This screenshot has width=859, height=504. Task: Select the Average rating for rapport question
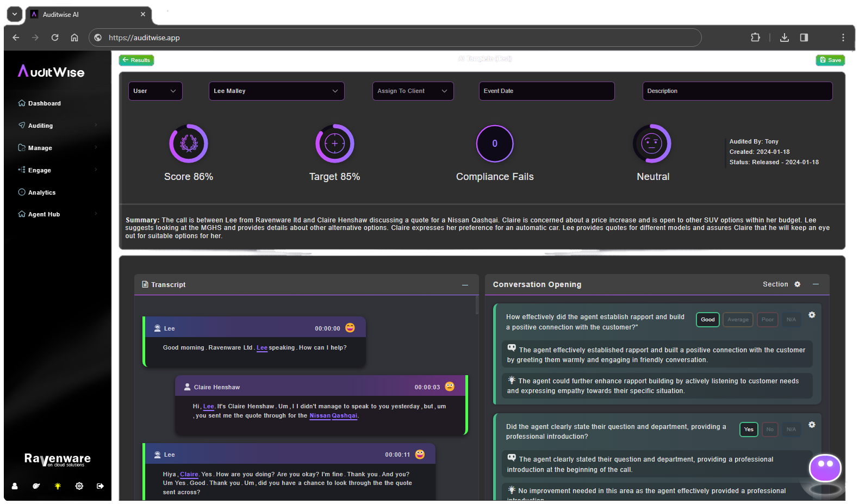pyautogui.click(x=738, y=320)
